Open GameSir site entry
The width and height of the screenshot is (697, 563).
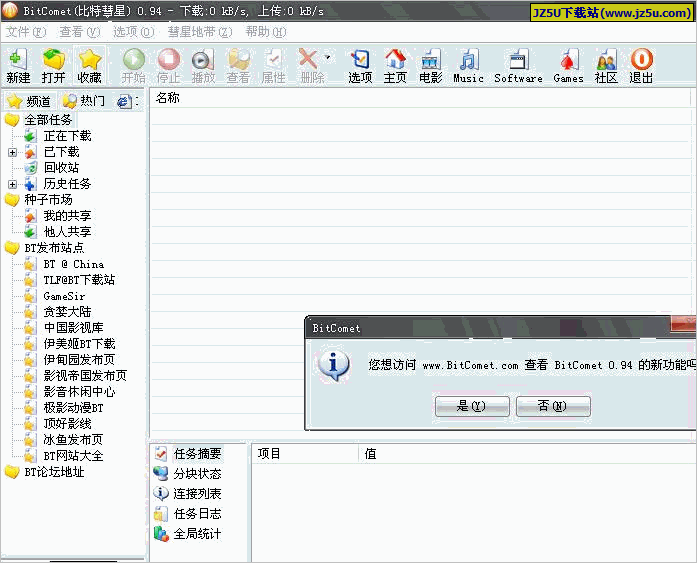[64, 296]
